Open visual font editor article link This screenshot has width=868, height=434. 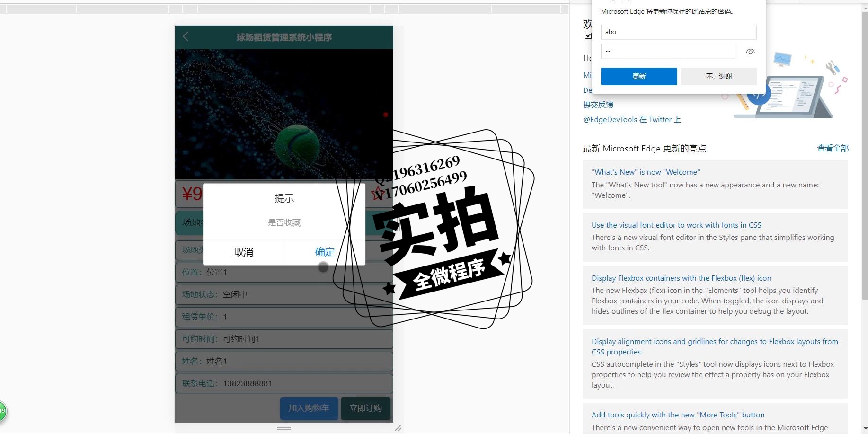pos(676,225)
